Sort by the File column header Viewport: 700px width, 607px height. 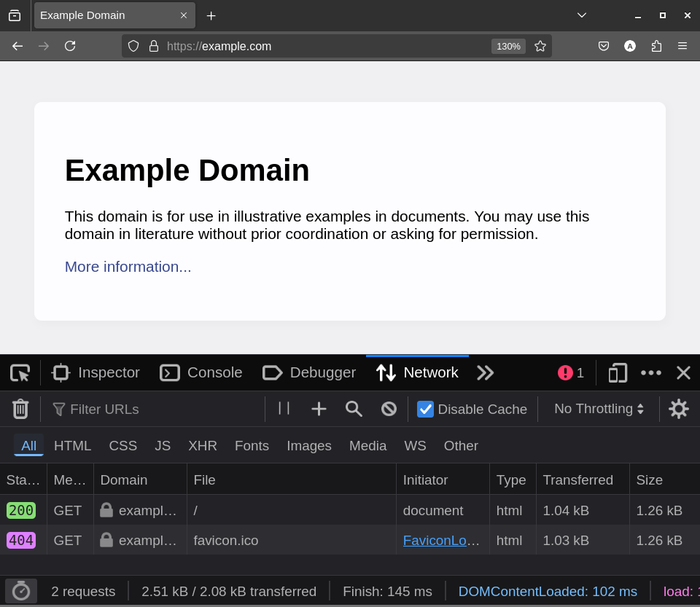point(292,480)
